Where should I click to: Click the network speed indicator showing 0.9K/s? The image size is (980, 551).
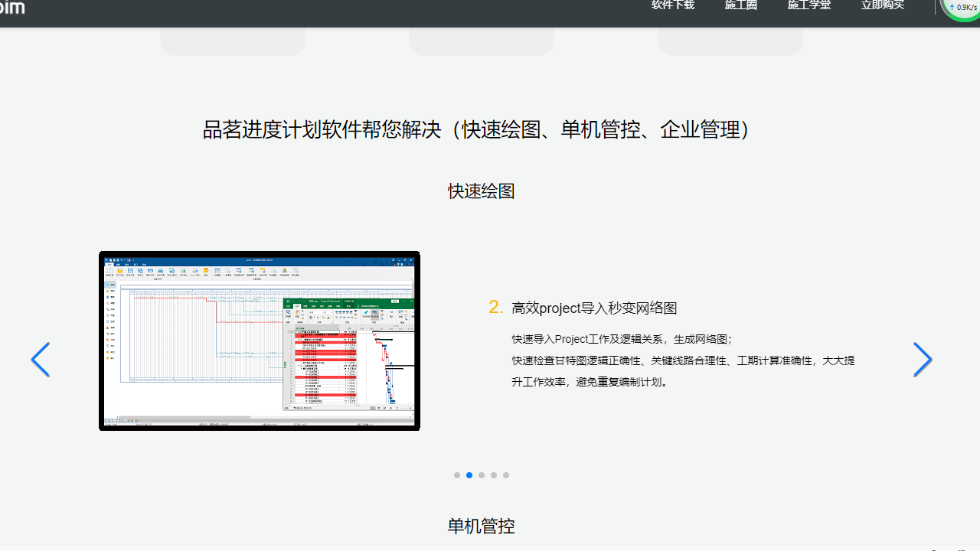962,7
